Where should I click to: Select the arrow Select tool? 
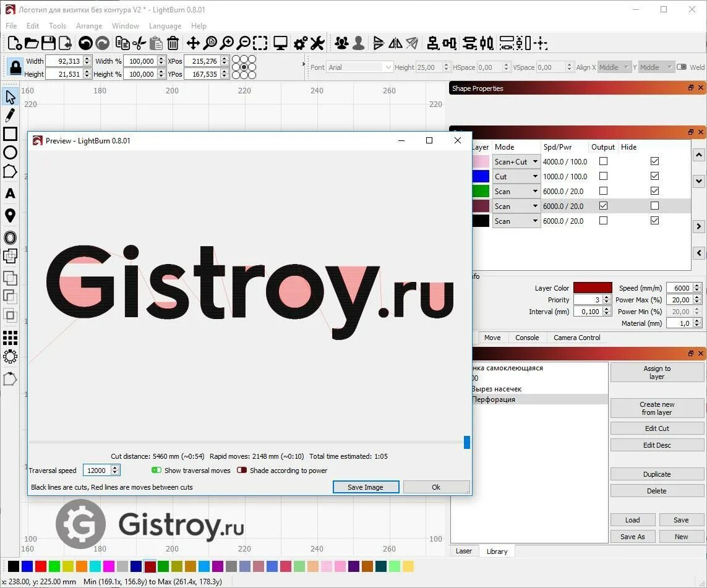click(10, 97)
